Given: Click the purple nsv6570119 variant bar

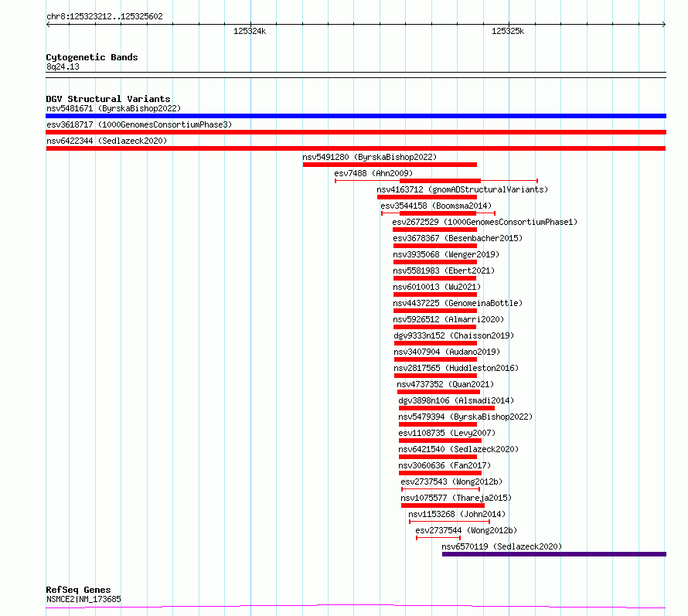Looking at the screenshot, I should coord(554,554).
